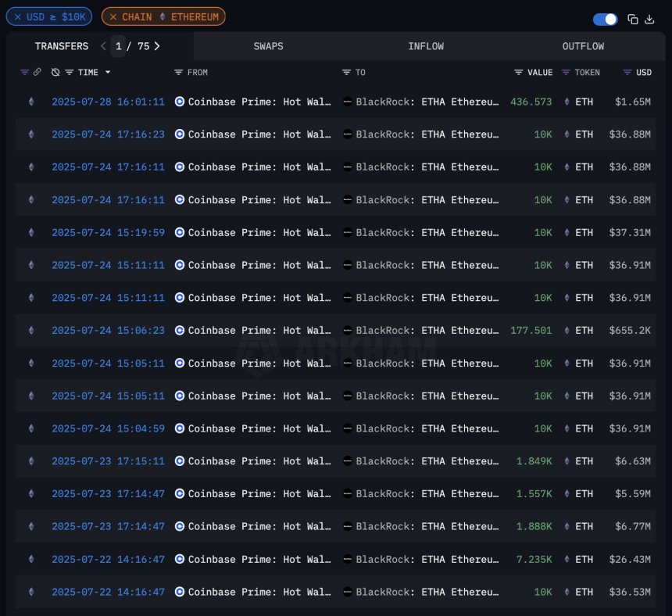Switch to the SWAPS tab
The width and height of the screenshot is (672, 616).
point(268,46)
